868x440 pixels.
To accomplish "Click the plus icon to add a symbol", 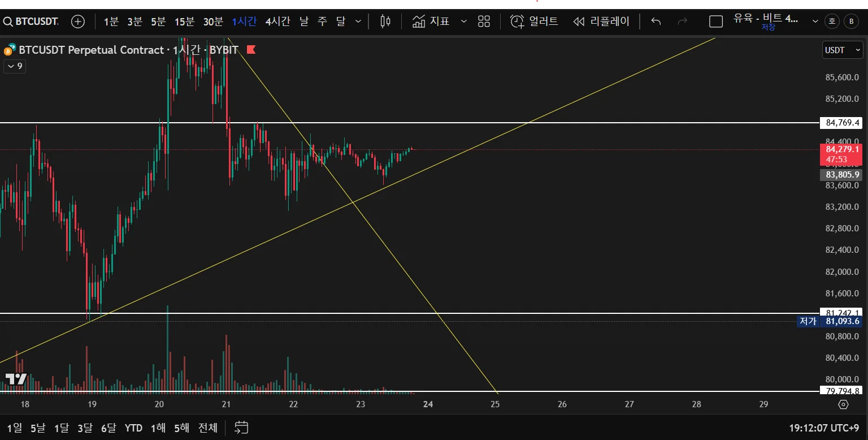I will 78,21.
